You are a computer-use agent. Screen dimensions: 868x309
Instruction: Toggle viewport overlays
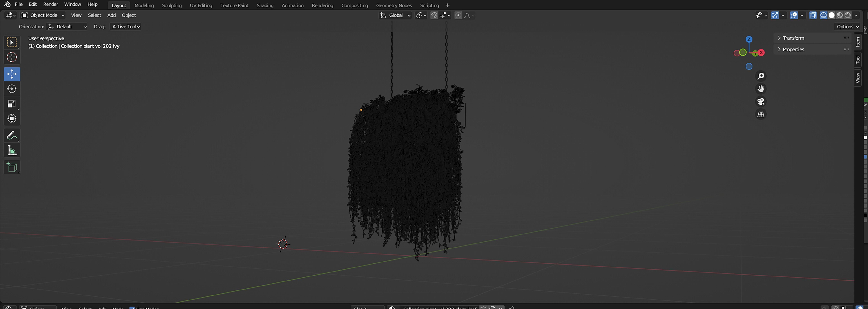pyautogui.click(x=794, y=15)
